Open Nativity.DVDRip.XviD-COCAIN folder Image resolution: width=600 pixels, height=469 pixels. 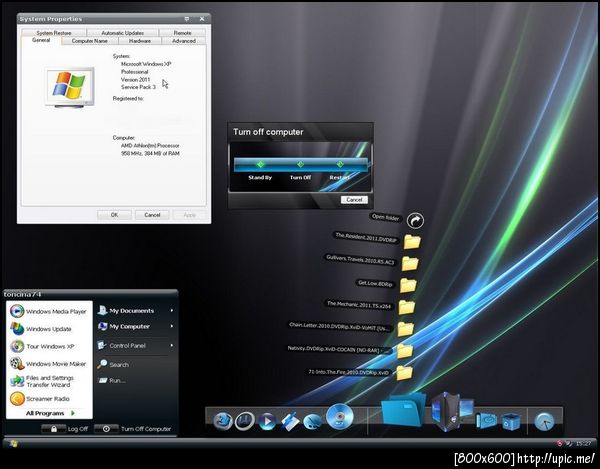click(404, 351)
